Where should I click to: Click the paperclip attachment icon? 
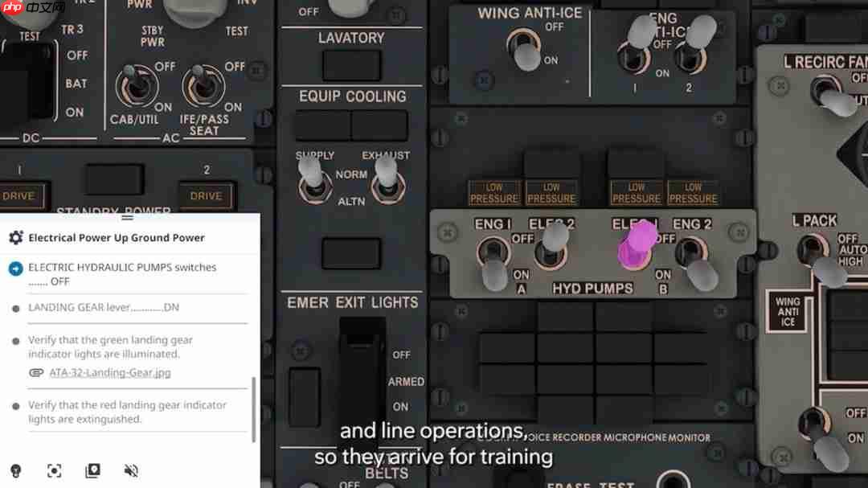pyautogui.click(x=36, y=373)
